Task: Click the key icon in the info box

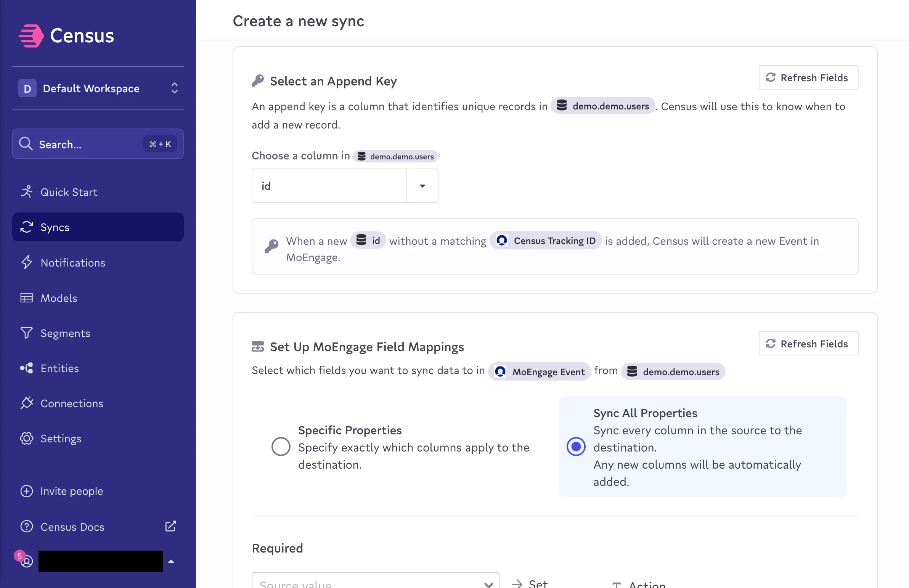Action: pyautogui.click(x=271, y=246)
